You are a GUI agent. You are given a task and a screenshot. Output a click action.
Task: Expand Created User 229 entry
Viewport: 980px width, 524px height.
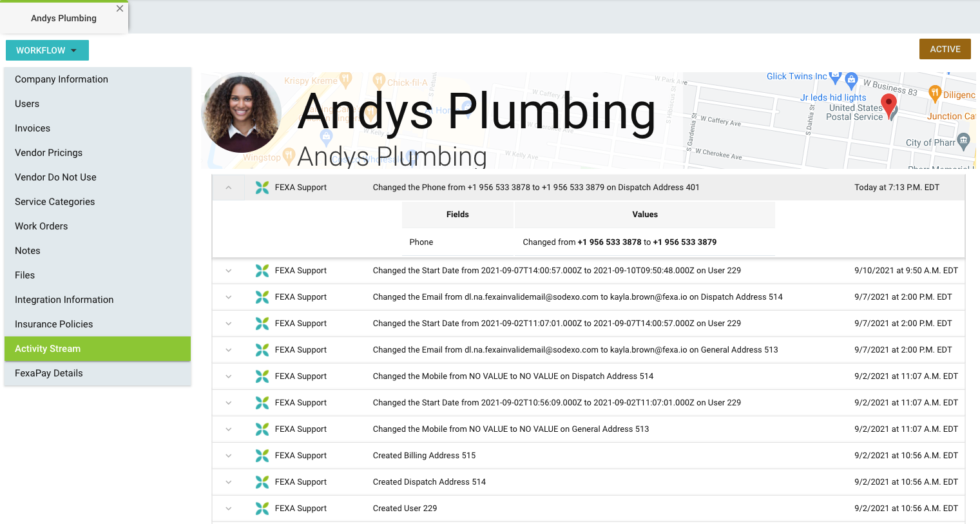click(229, 509)
